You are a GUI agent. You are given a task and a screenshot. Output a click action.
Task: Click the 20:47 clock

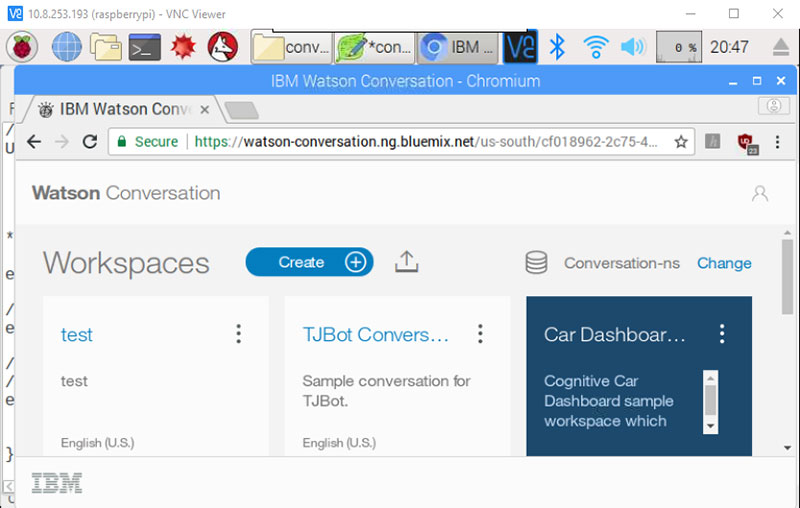729,47
